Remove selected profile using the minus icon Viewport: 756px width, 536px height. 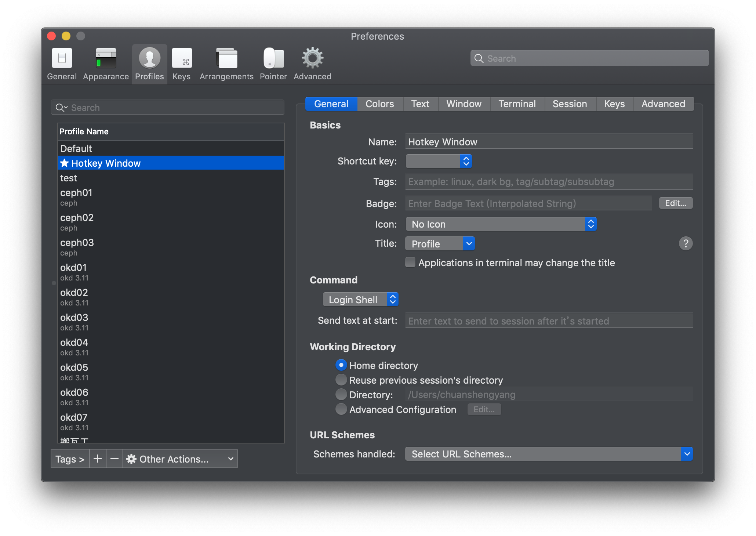point(115,459)
